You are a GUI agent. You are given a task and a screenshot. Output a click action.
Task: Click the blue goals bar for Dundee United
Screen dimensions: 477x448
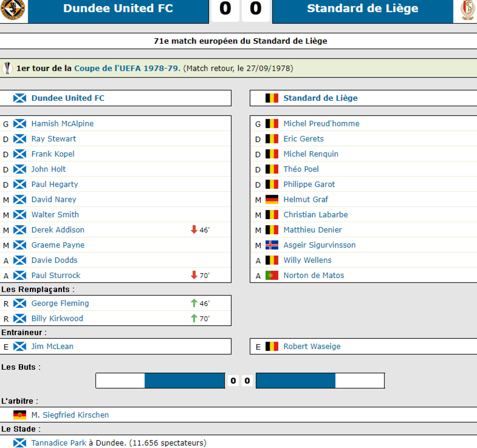184,380
